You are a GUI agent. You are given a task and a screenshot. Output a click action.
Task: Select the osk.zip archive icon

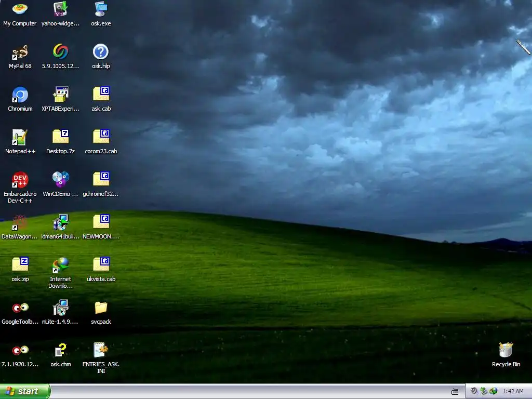coord(20,265)
